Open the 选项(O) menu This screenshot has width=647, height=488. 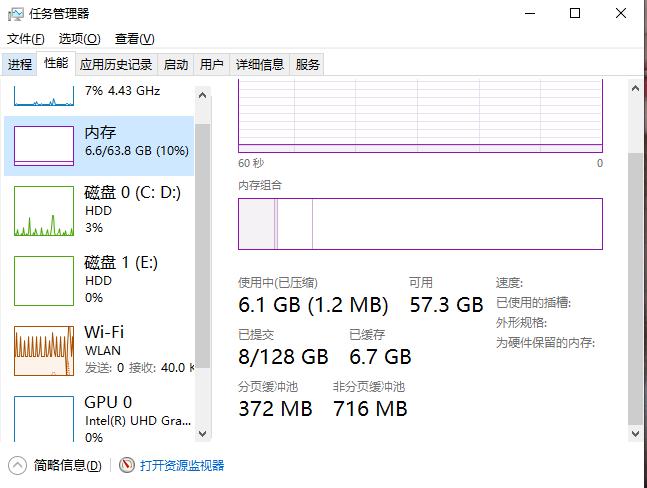[x=79, y=39]
